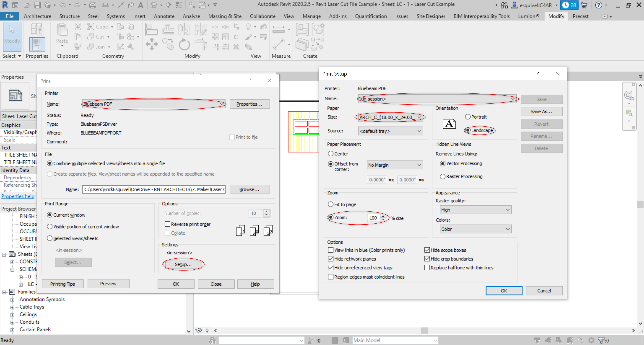Select Visible portion of current window
The width and height of the screenshot is (644, 345).
pyautogui.click(x=50, y=226)
